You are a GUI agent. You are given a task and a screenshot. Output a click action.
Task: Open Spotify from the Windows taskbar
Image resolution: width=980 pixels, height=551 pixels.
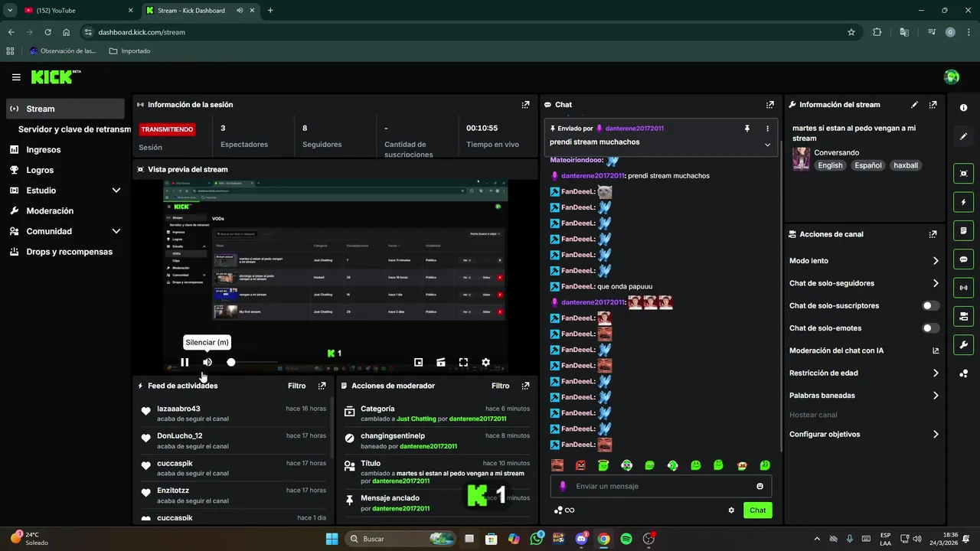[x=626, y=539]
